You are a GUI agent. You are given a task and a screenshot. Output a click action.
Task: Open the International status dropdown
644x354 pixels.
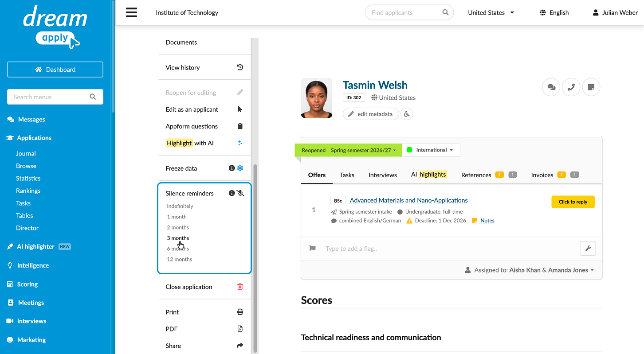(x=431, y=150)
